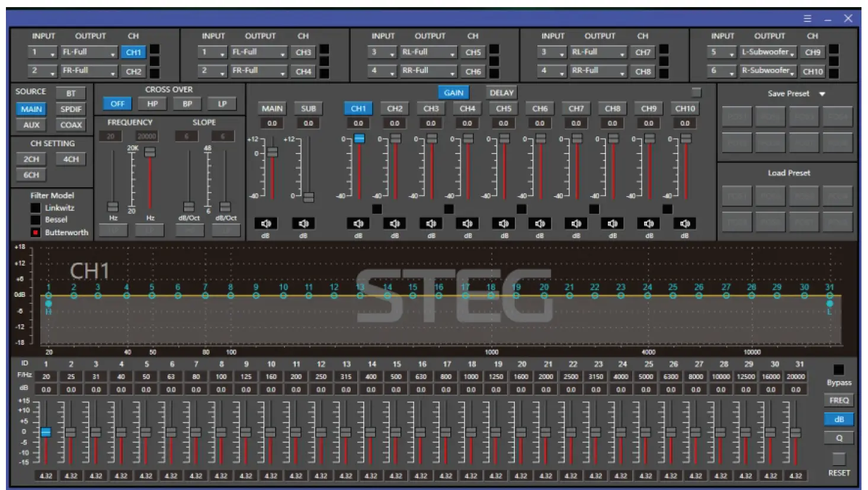Image resolution: width=868 pixels, height=490 pixels.
Task: Select the CH2 channel tab
Action: [x=395, y=108]
